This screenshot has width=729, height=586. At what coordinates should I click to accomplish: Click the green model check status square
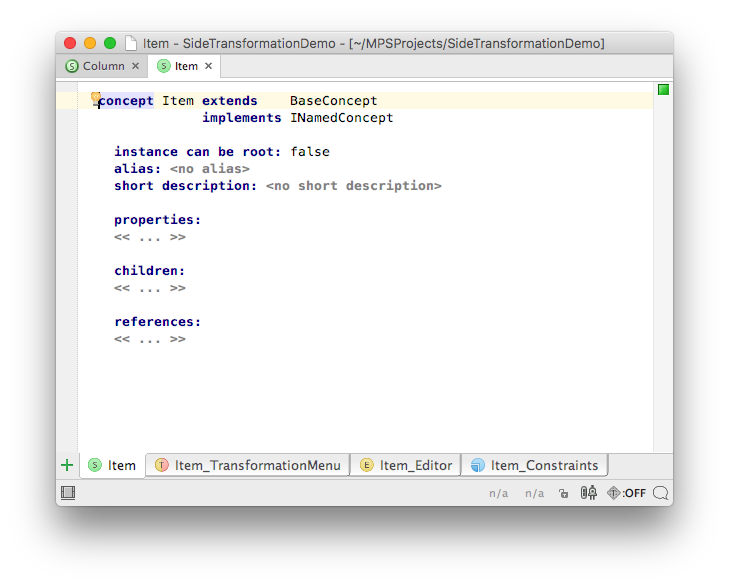pos(663,90)
